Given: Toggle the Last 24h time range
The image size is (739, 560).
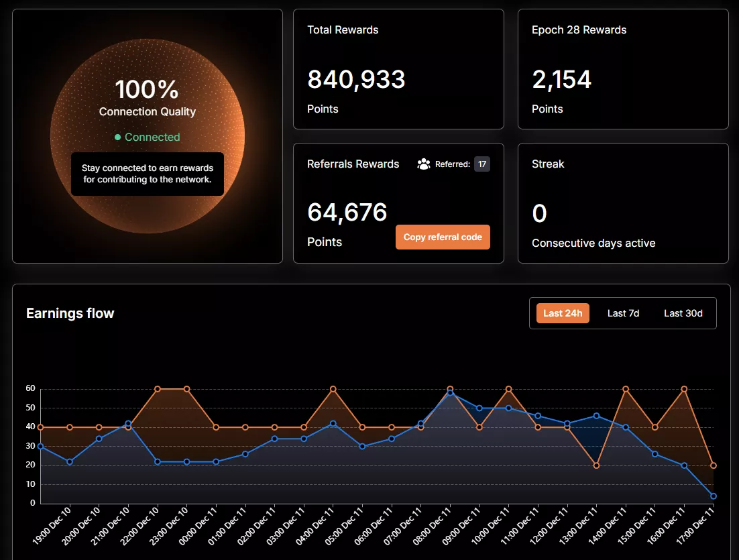Looking at the screenshot, I should tap(563, 313).
